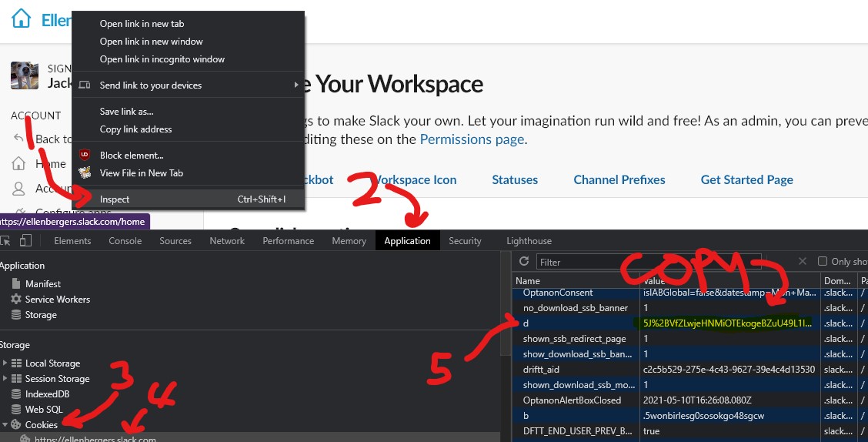Click the back arrow icon in sidebar
The image size is (868, 442).
pyautogui.click(x=18, y=138)
